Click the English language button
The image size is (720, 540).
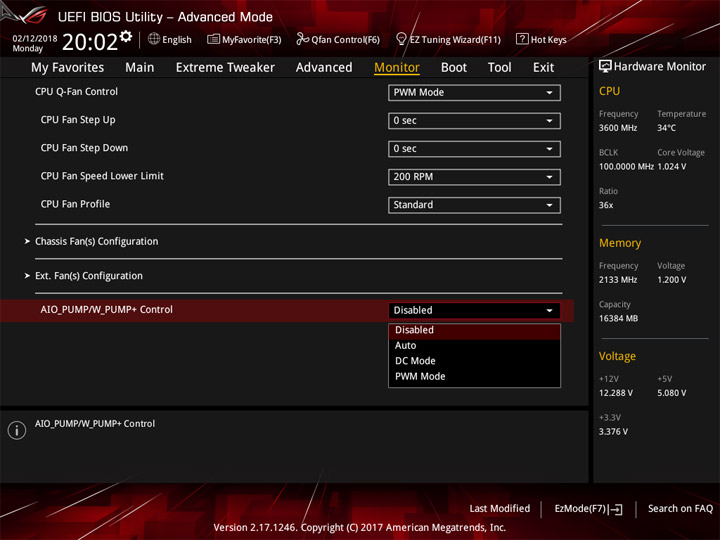[177, 40]
